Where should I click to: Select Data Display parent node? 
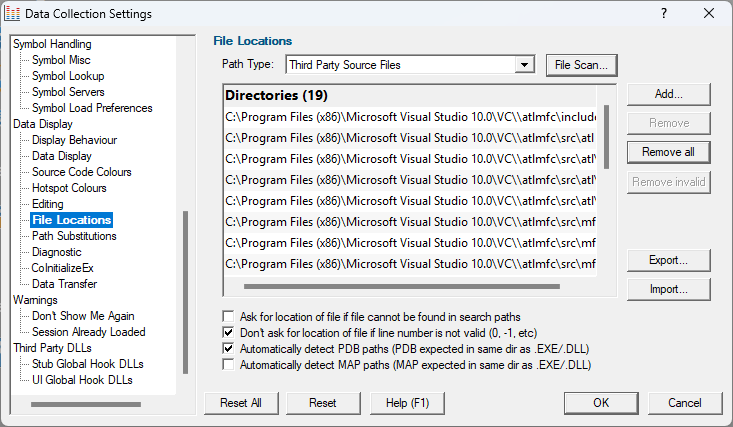tap(43, 124)
